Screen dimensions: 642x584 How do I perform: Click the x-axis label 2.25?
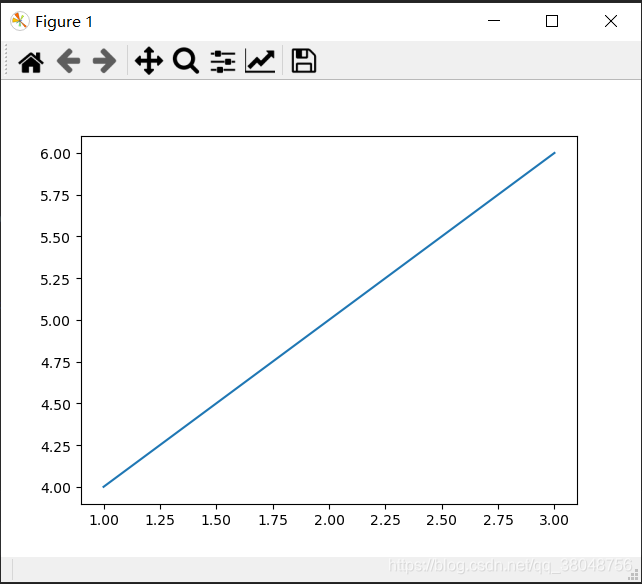click(x=385, y=520)
